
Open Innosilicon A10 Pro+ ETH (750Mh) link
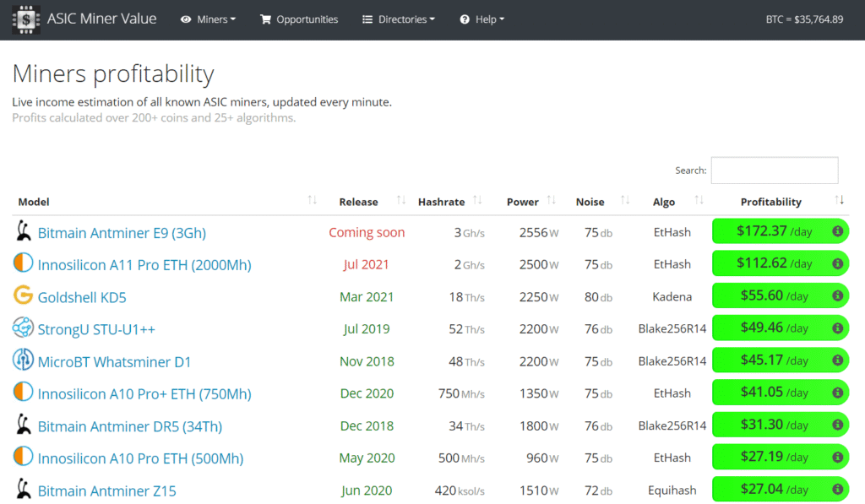[144, 394]
